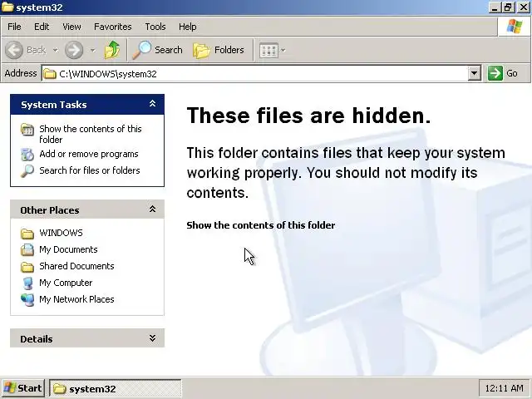Click Show the contents of this folder task
Screen dimensions: 532x399
click(91, 134)
